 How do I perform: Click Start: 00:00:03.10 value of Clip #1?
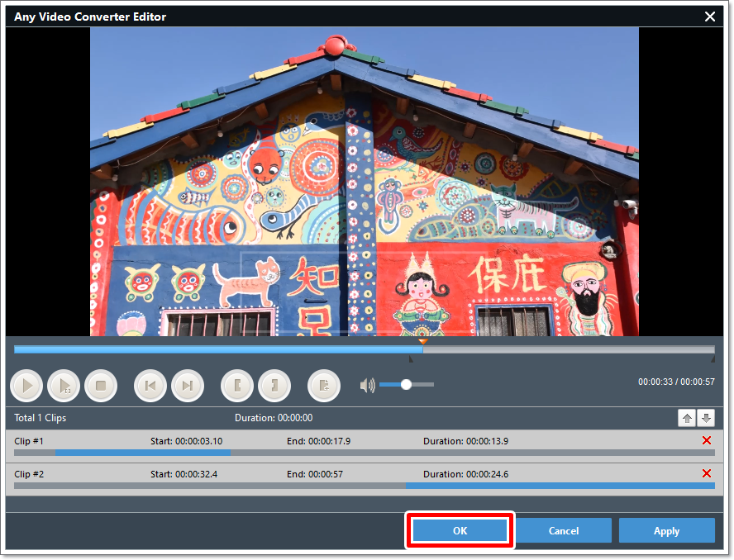186,441
